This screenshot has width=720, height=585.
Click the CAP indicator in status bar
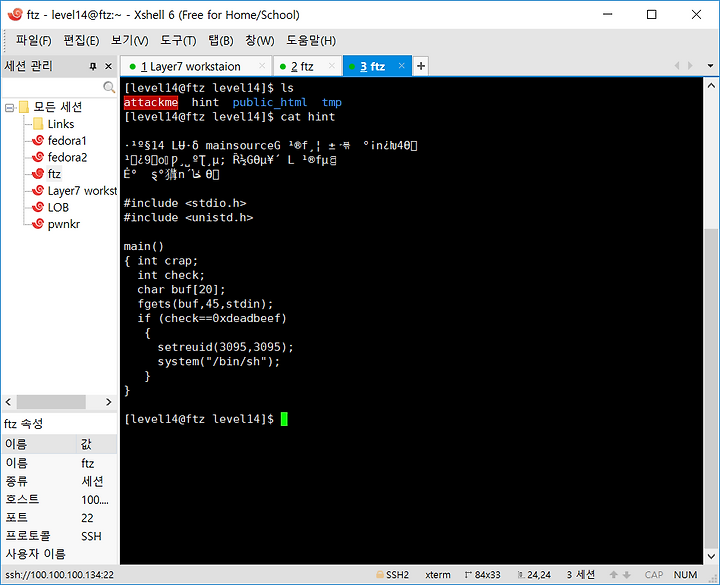pos(653,575)
